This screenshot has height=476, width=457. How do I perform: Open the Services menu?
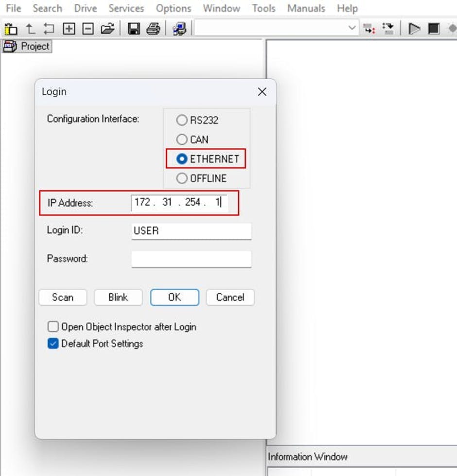click(126, 8)
